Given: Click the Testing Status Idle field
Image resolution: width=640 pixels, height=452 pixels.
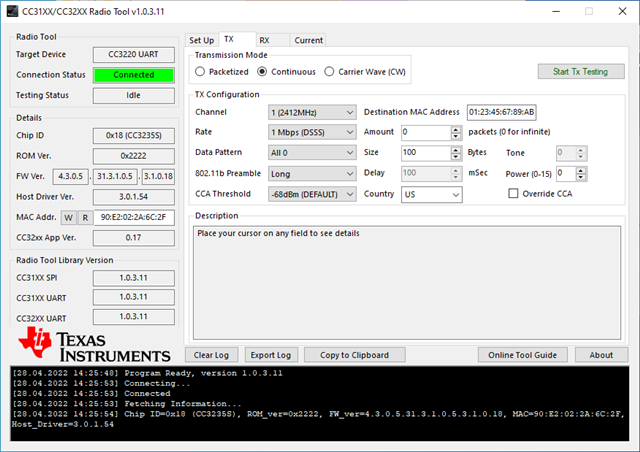Looking at the screenshot, I should pyautogui.click(x=133, y=96).
